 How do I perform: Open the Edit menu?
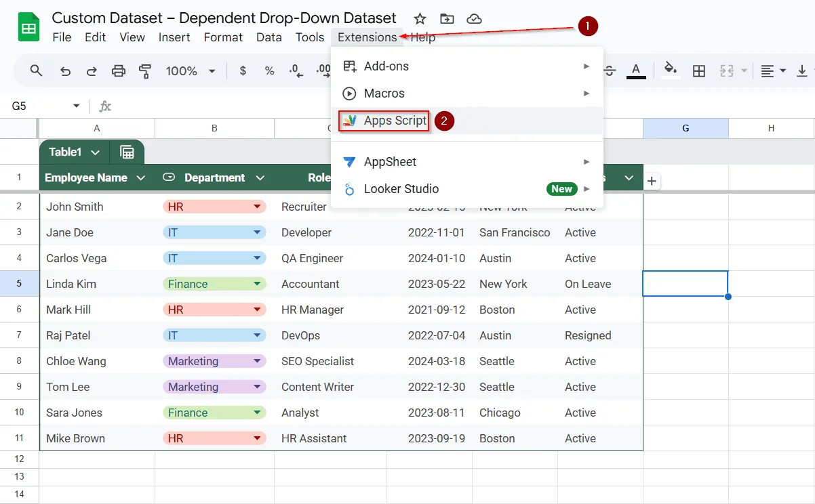click(96, 37)
